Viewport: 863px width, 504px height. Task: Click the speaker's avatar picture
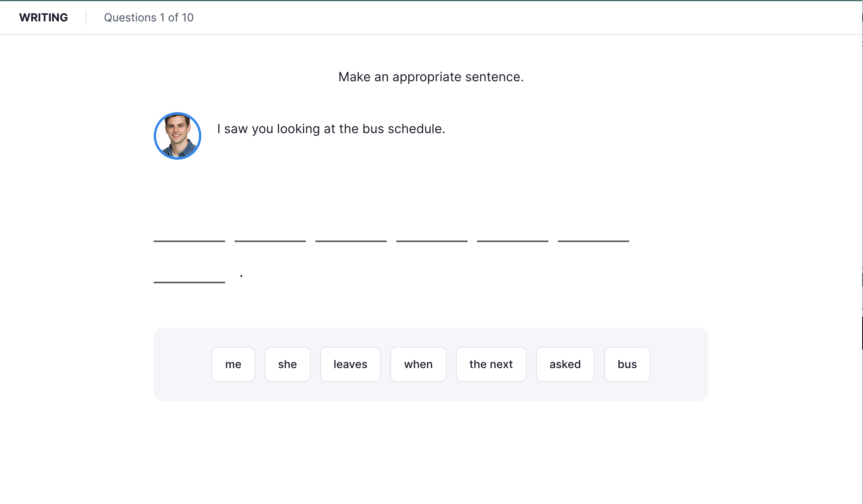click(178, 136)
